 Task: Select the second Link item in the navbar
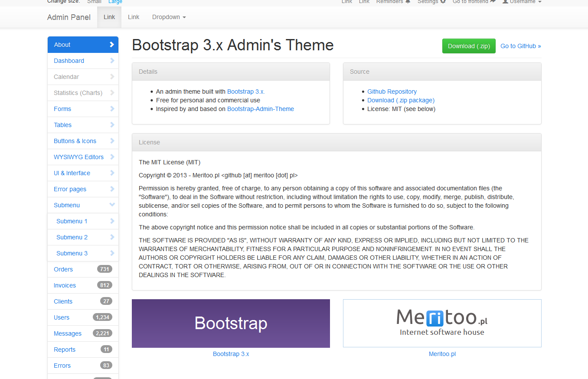click(134, 17)
